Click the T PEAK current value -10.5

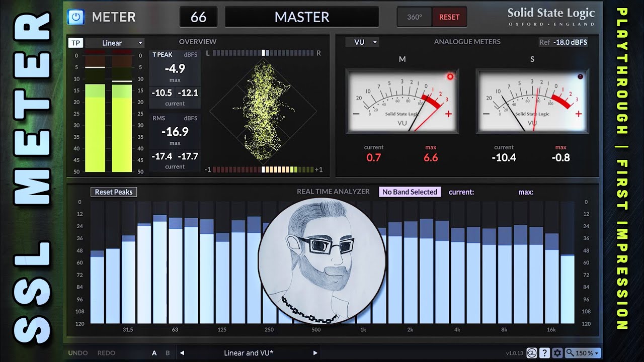click(162, 93)
